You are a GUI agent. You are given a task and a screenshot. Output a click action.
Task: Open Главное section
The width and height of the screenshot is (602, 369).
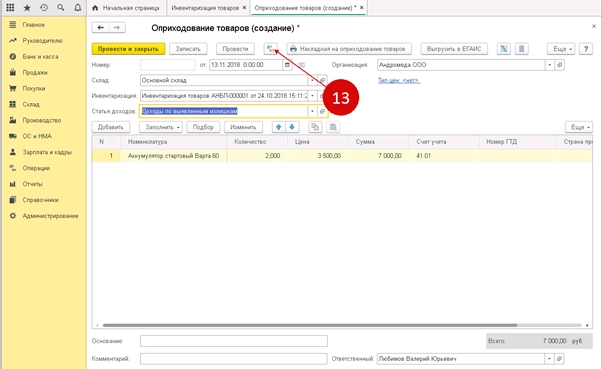(33, 25)
